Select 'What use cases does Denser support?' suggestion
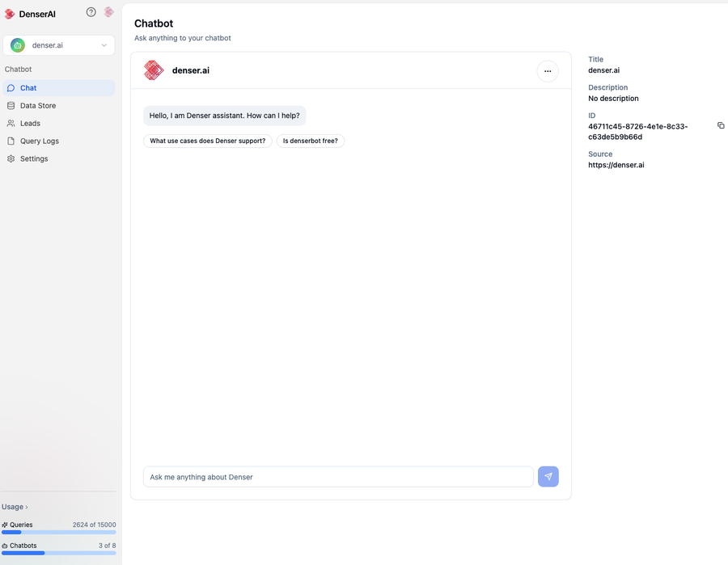Screen dimensions: 728x565 pyautogui.click(x=208, y=141)
